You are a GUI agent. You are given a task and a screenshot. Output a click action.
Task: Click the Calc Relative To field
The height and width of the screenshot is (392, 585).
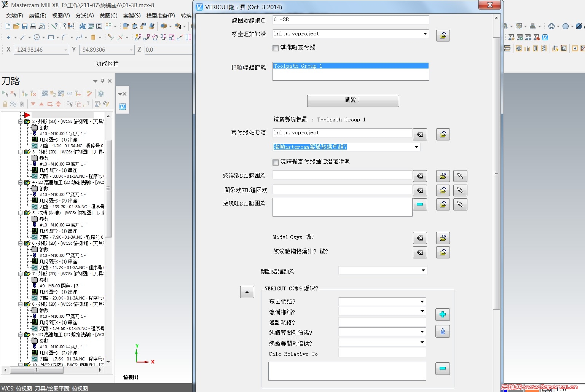(x=382, y=354)
